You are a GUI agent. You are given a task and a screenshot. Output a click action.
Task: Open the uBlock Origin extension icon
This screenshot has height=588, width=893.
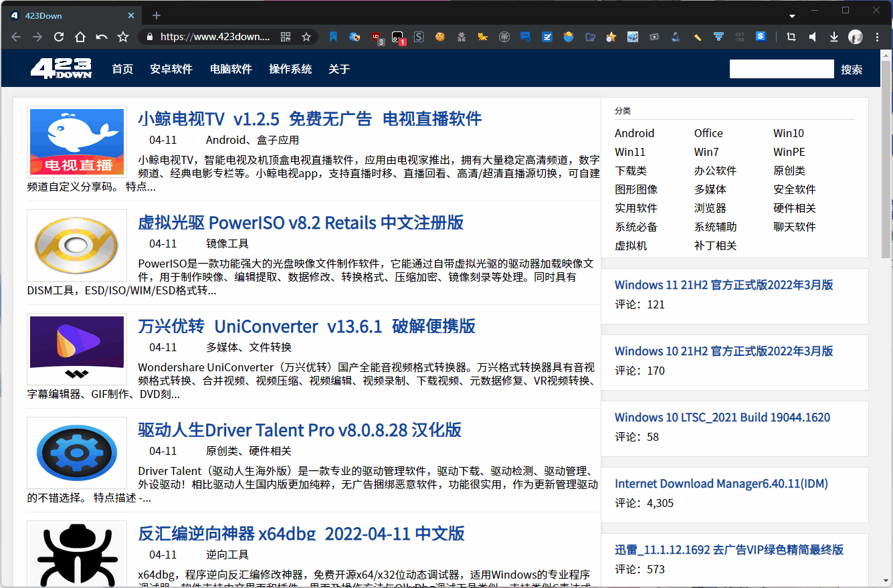click(377, 37)
